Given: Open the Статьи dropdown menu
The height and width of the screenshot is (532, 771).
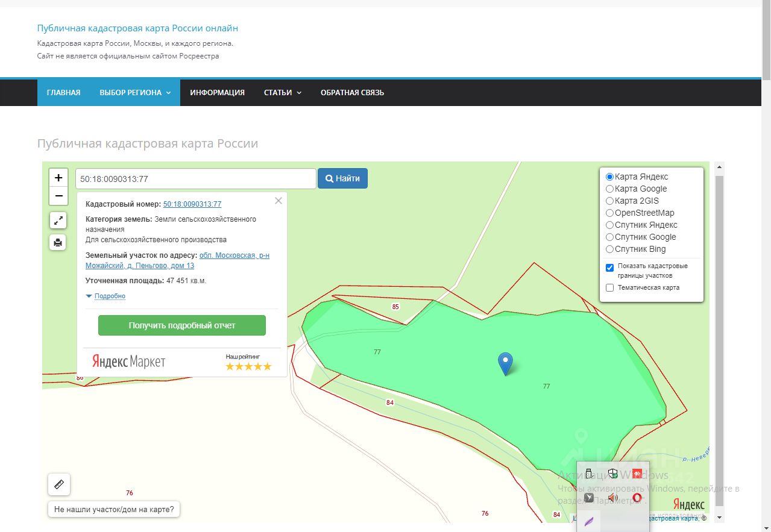Looking at the screenshot, I should (x=282, y=93).
